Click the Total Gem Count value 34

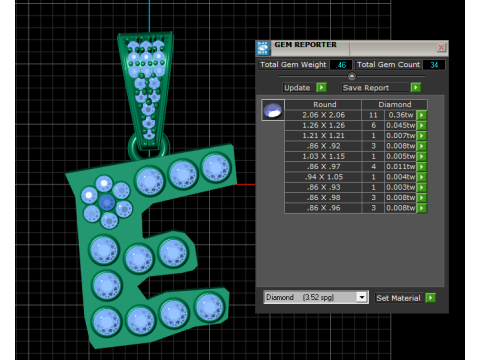(434, 65)
